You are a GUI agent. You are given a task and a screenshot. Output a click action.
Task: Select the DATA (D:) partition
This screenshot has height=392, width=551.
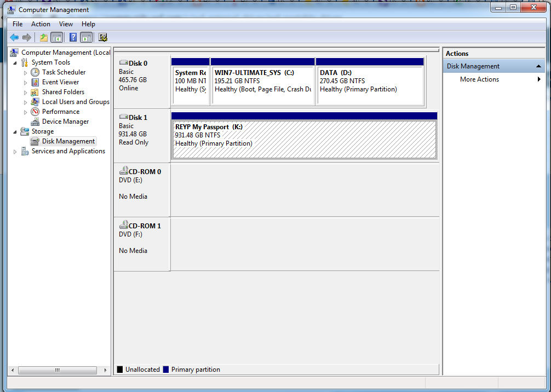point(370,81)
